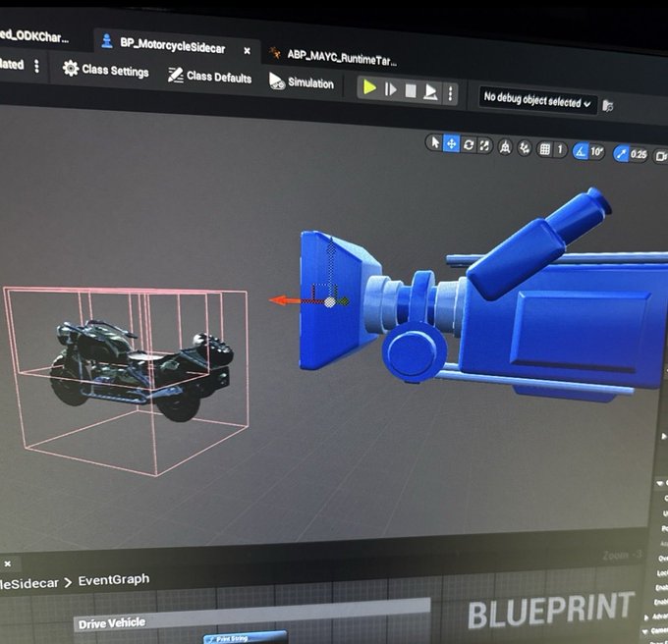Open the camera speed setting
Viewport: 668px width, 644px height.
coord(661,156)
